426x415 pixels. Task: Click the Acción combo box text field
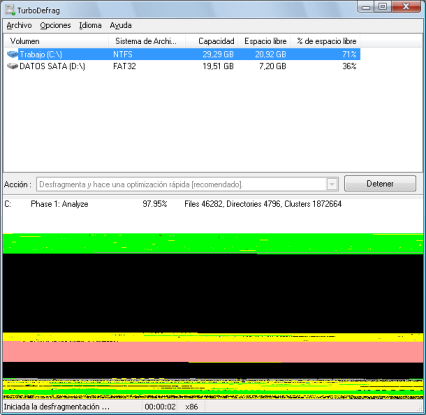click(182, 184)
